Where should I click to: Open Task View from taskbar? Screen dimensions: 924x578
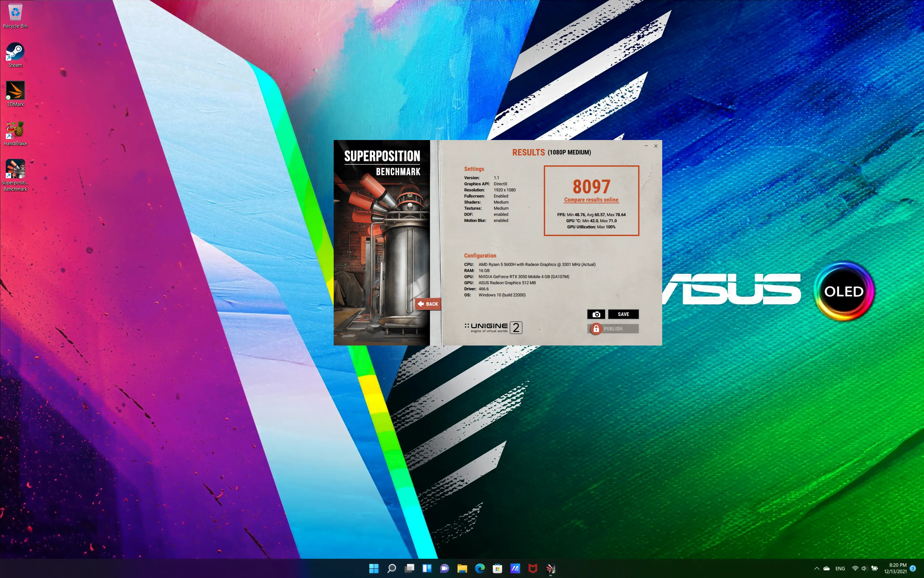409,568
